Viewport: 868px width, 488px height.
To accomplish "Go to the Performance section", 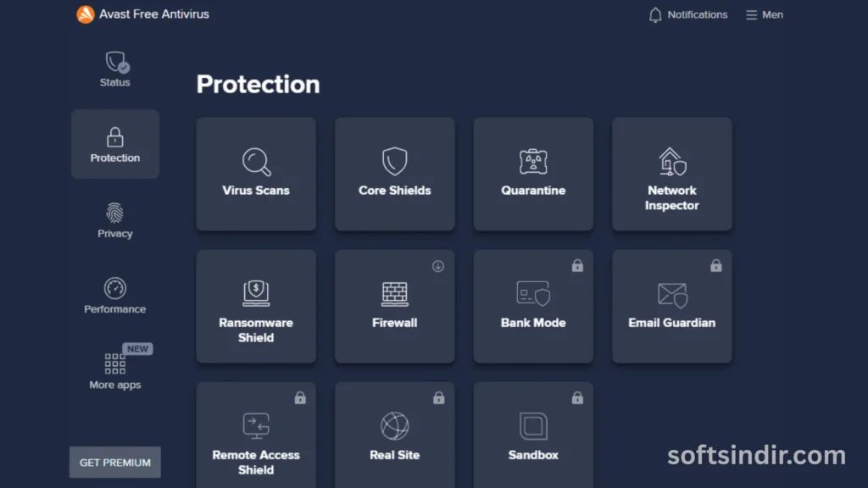I will click(115, 296).
